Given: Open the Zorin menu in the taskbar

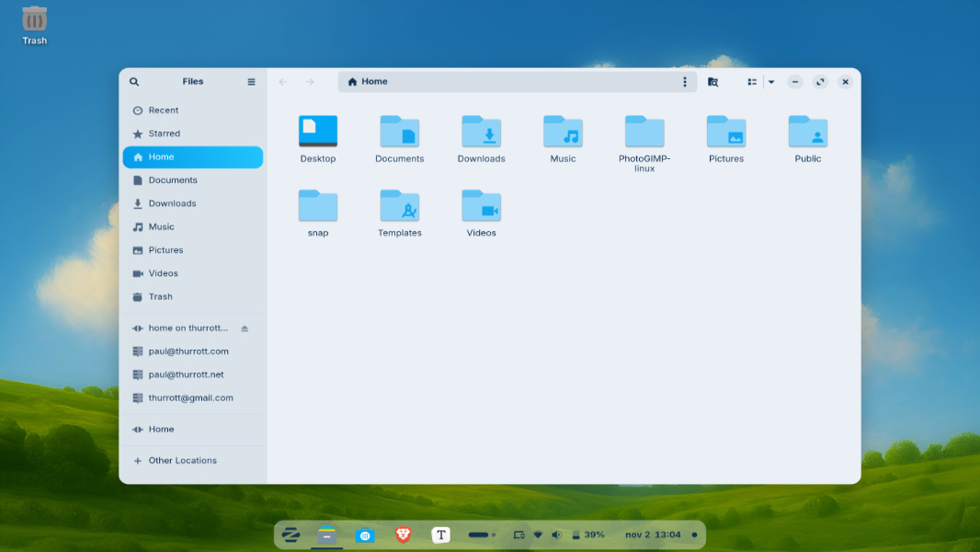Looking at the screenshot, I should 291,535.
